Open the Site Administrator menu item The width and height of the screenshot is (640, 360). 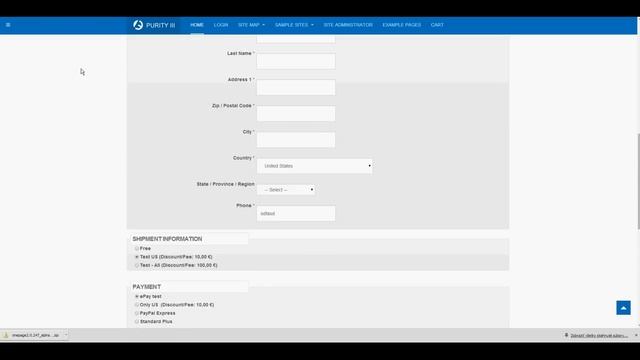coord(348,25)
